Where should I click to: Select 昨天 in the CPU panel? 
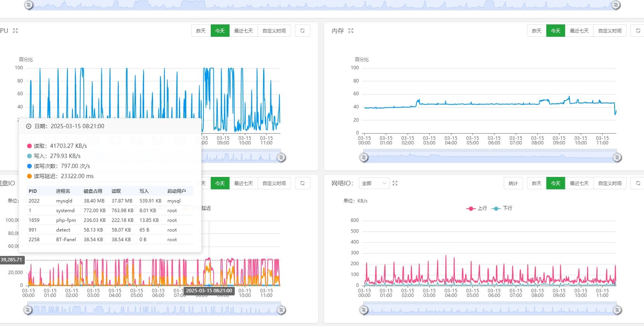[201, 31]
